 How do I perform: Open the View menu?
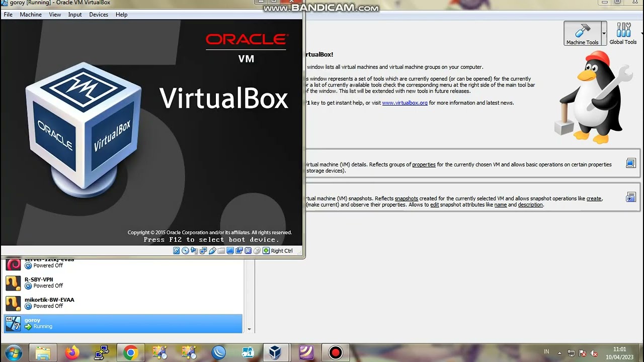[x=55, y=15]
